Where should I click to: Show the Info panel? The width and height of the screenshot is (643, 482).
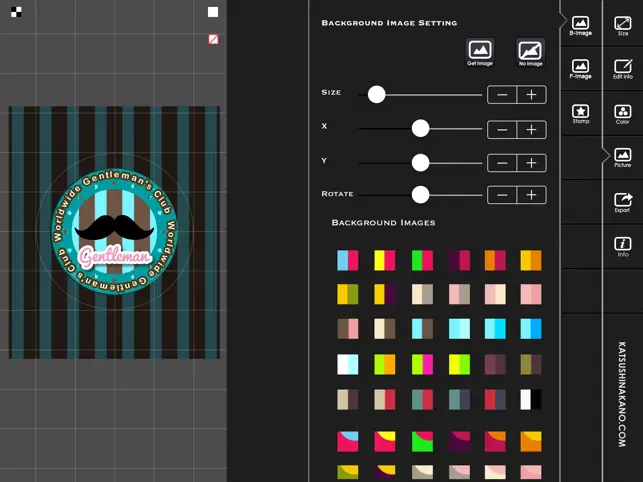coord(622,247)
